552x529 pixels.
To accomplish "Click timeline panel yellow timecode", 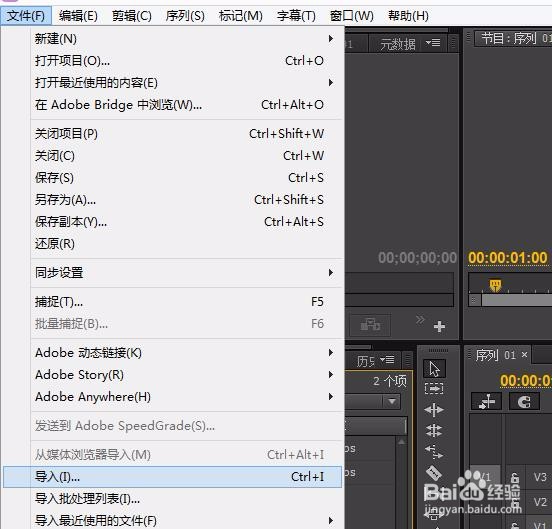I will 526,380.
